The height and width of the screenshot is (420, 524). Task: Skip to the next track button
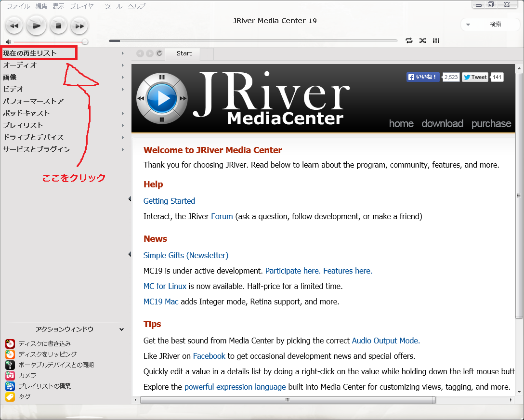(x=79, y=26)
